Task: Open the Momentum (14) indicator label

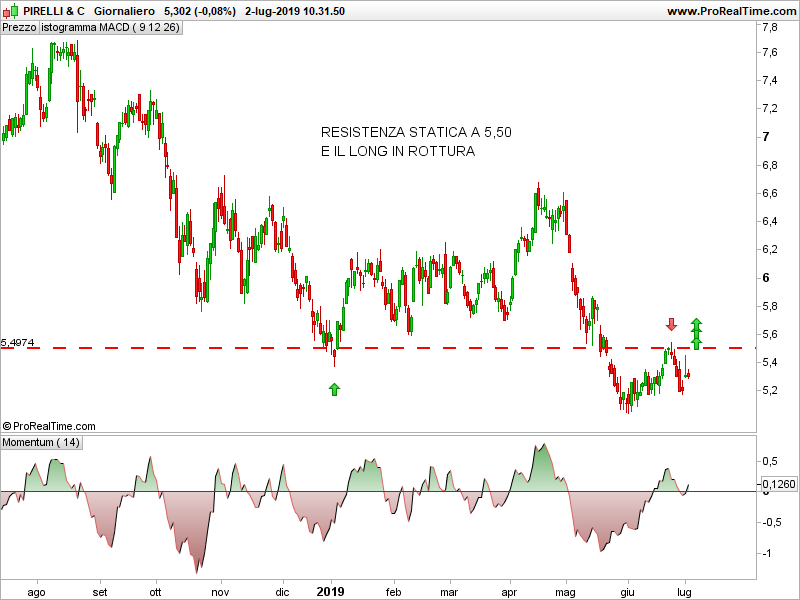Action: pos(42,442)
